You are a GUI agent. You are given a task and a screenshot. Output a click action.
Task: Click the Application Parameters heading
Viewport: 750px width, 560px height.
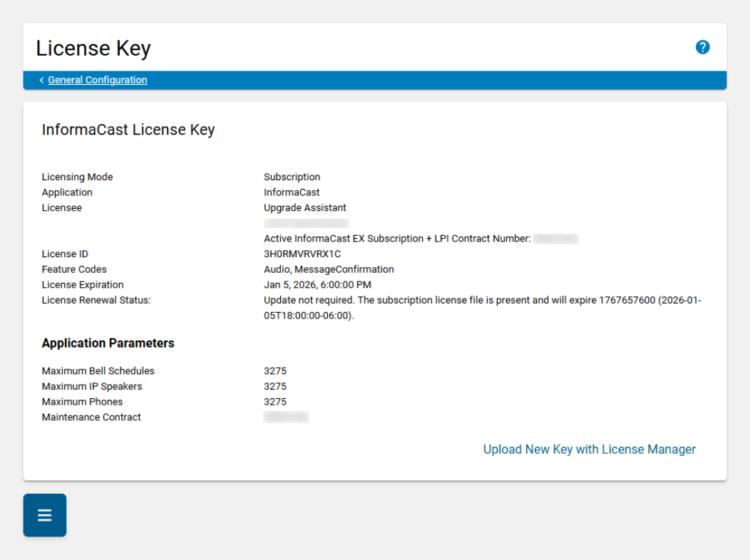click(x=108, y=343)
